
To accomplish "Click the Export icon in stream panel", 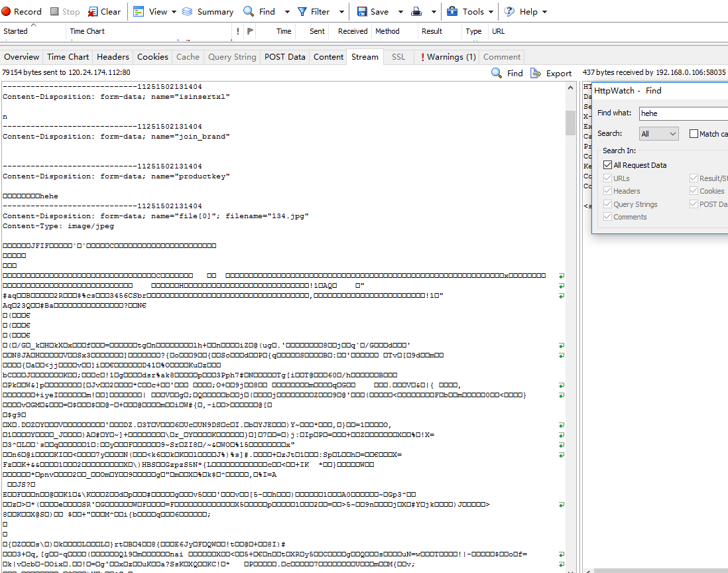I will click(x=536, y=73).
